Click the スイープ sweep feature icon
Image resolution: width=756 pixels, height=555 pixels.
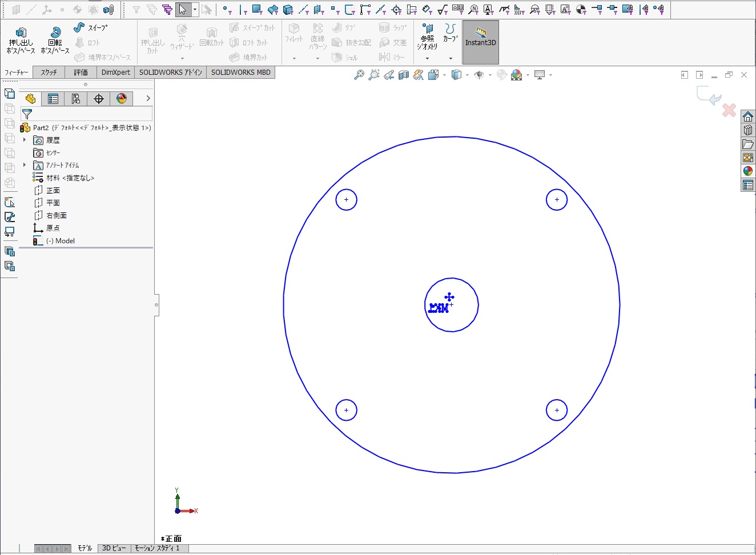[79, 27]
